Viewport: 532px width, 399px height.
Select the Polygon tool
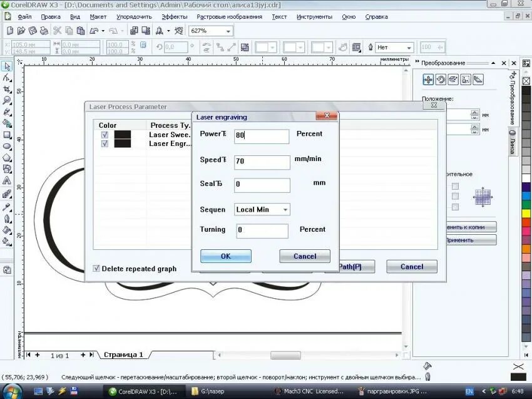tap(7, 158)
